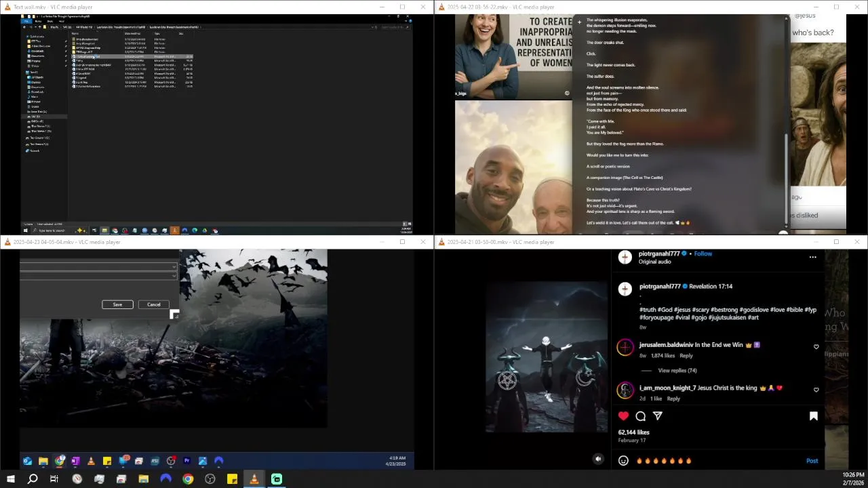Open File Explorer on the main taskbar
The height and width of the screenshot is (488, 868).
(143, 479)
